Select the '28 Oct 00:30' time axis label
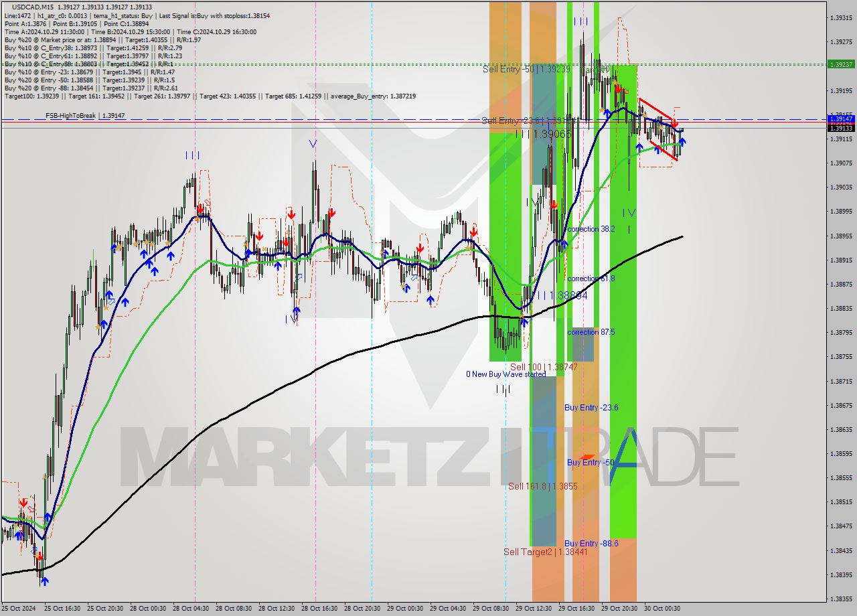Viewport: 857px width, 616px height. pyautogui.click(x=147, y=609)
